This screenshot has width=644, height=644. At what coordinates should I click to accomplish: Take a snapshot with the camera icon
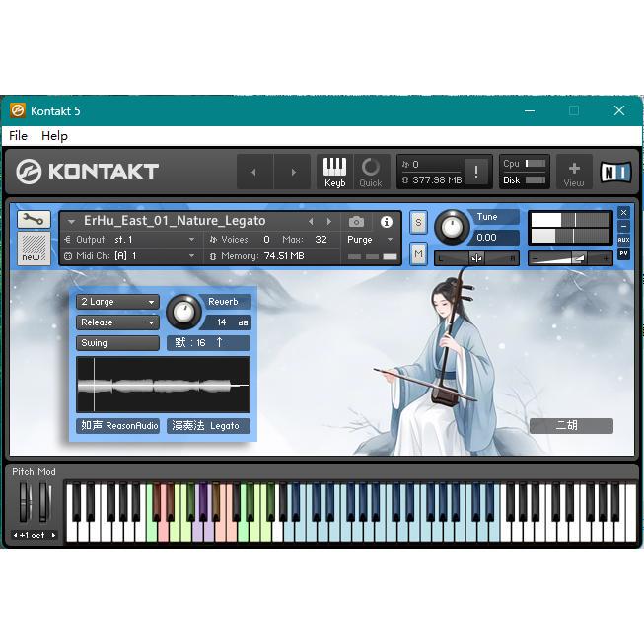coord(356,222)
